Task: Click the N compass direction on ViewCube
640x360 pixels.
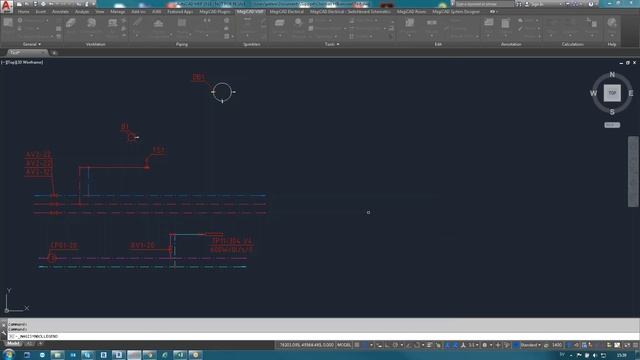Action: point(612,75)
